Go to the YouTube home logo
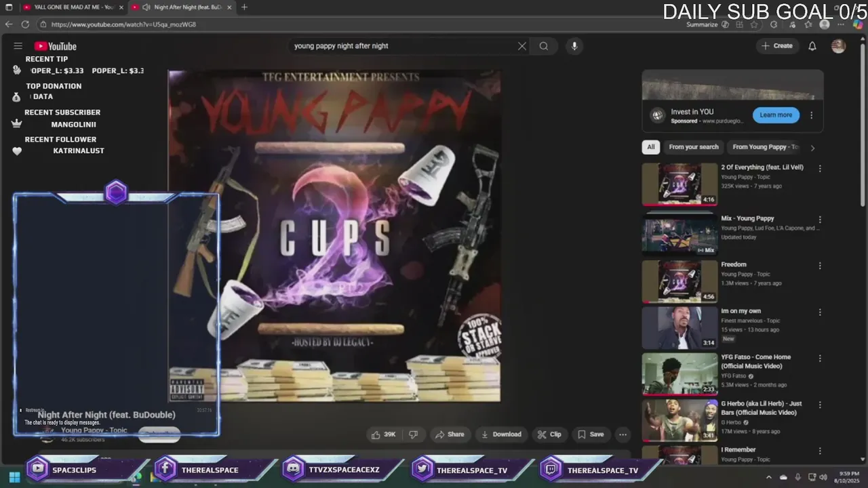The height and width of the screenshot is (488, 868). coord(56,46)
